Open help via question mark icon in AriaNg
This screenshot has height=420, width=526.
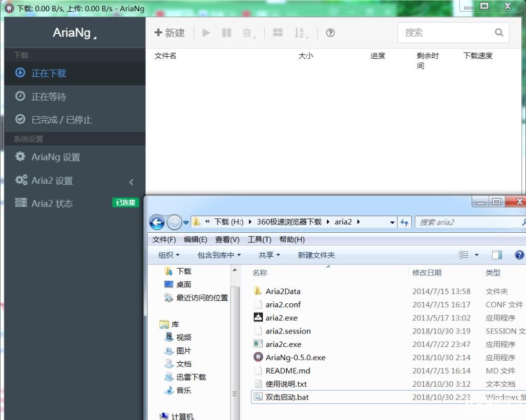[x=330, y=33]
